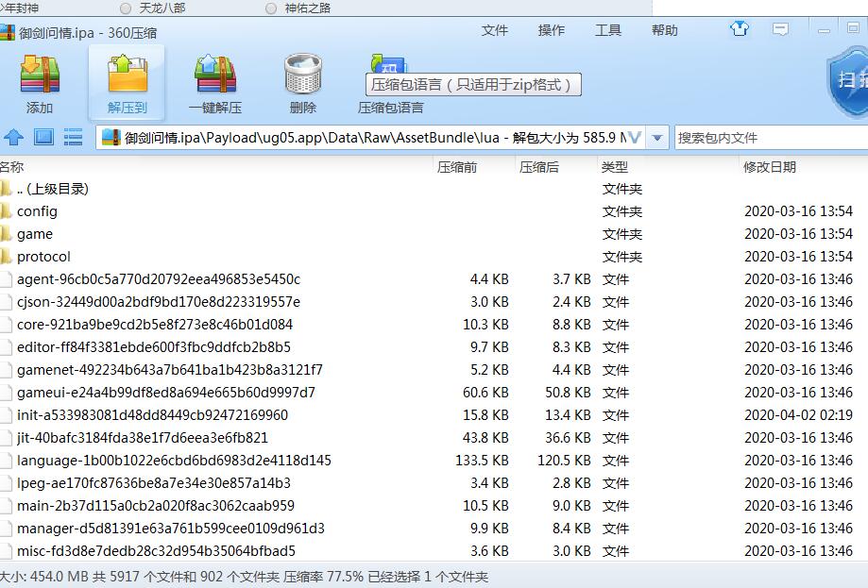
Task: Switch to list view mode icon
Action: pos(73,137)
